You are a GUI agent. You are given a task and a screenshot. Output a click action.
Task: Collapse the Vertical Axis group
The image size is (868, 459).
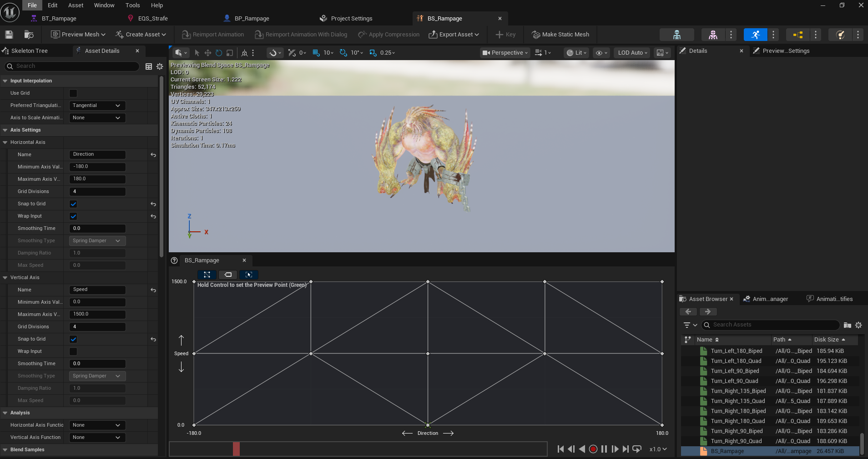[x=5, y=278]
